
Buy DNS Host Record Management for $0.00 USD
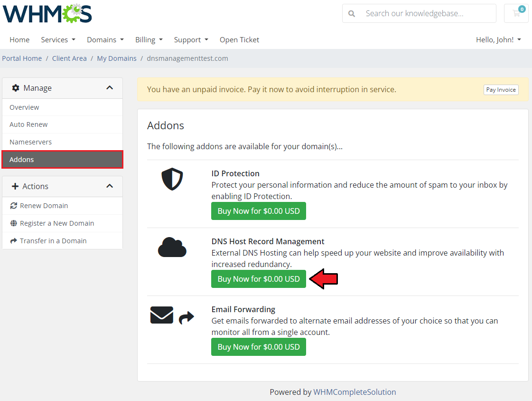click(x=259, y=279)
